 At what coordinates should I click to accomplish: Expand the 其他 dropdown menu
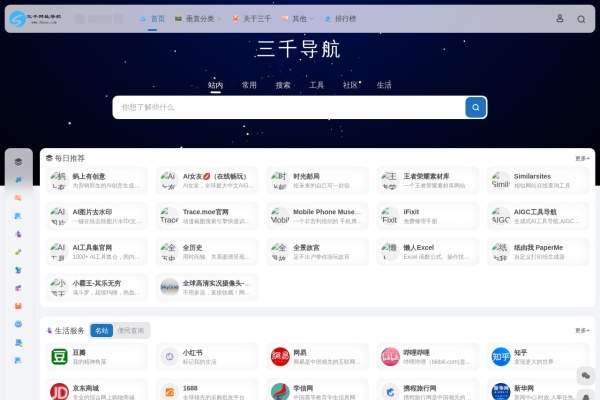[297, 18]
